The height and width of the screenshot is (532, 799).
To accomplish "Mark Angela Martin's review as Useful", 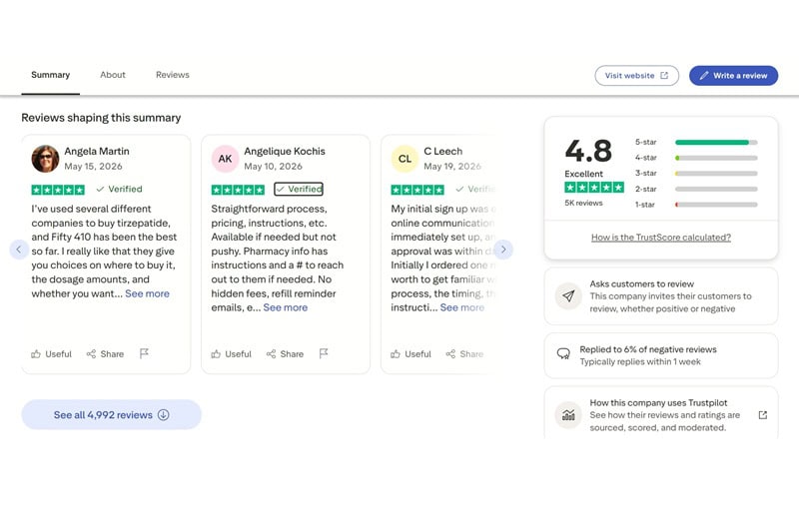I will click(52, 353).
